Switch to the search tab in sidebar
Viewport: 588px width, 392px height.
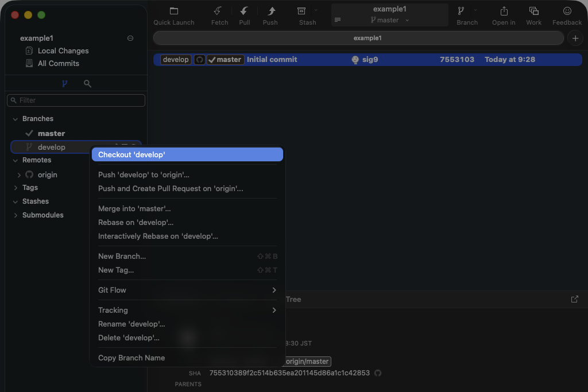87,84
